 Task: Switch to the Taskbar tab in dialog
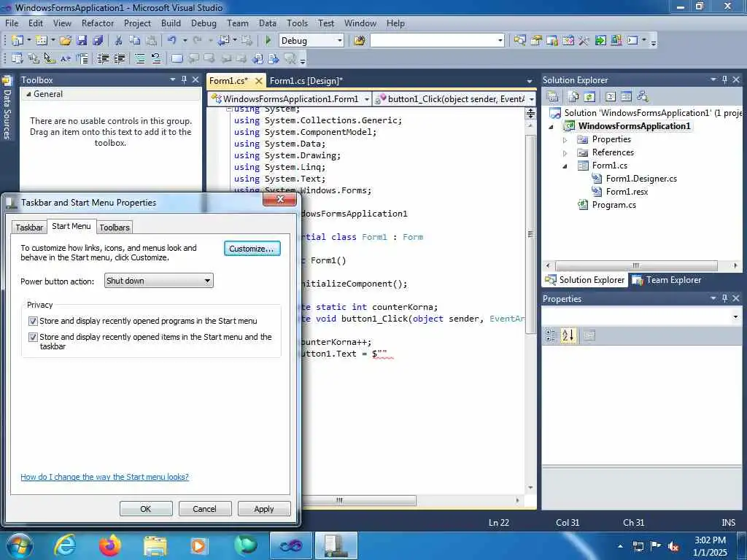[29, 227]
